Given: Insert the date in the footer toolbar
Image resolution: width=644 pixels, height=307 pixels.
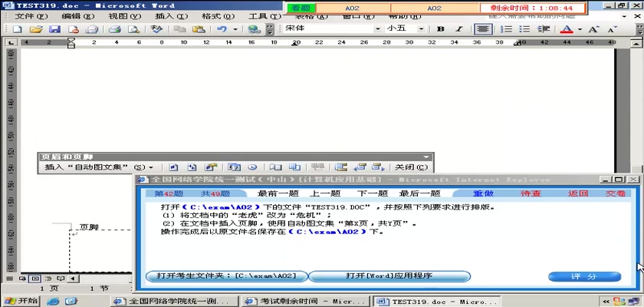Looking at the screenshot, I should pos(234,167).
